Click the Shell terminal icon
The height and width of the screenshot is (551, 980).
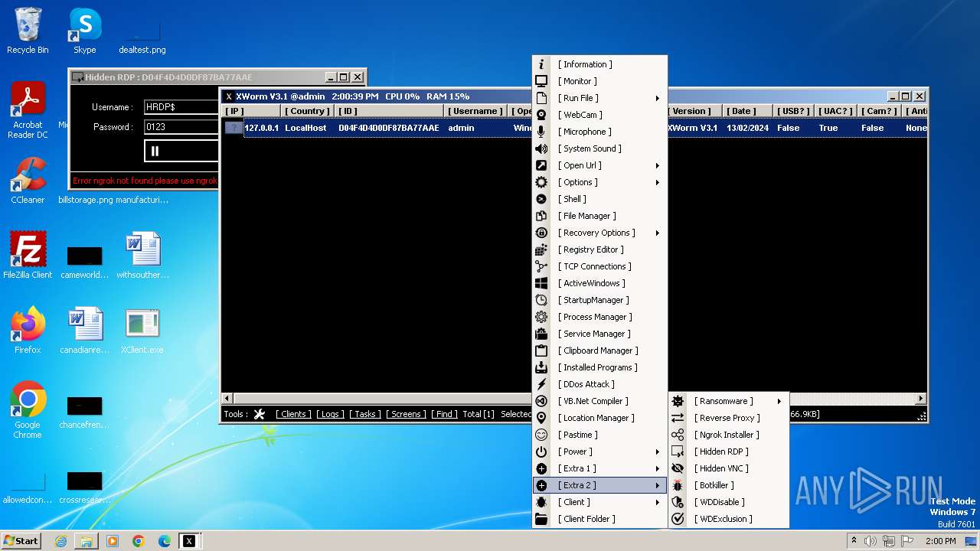541,199
